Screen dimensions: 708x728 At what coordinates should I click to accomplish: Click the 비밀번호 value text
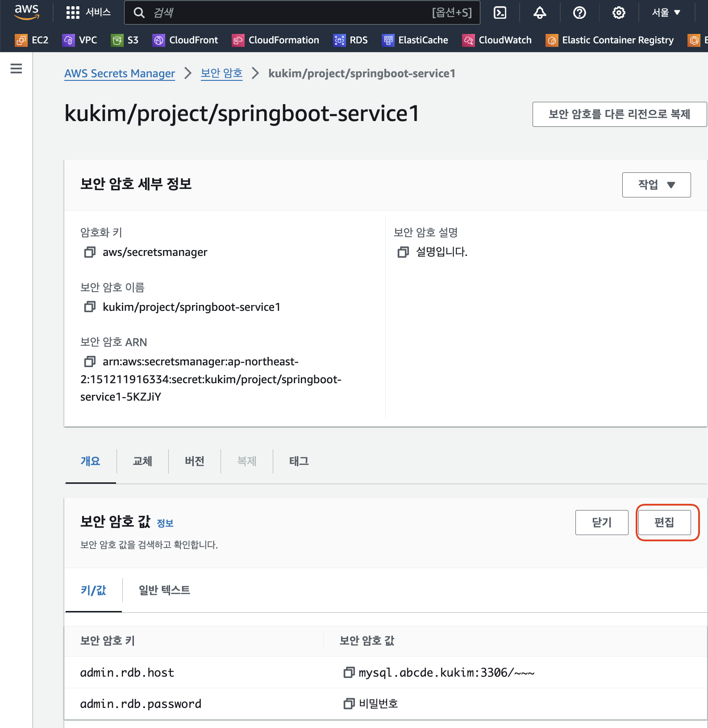click(378, 704)
